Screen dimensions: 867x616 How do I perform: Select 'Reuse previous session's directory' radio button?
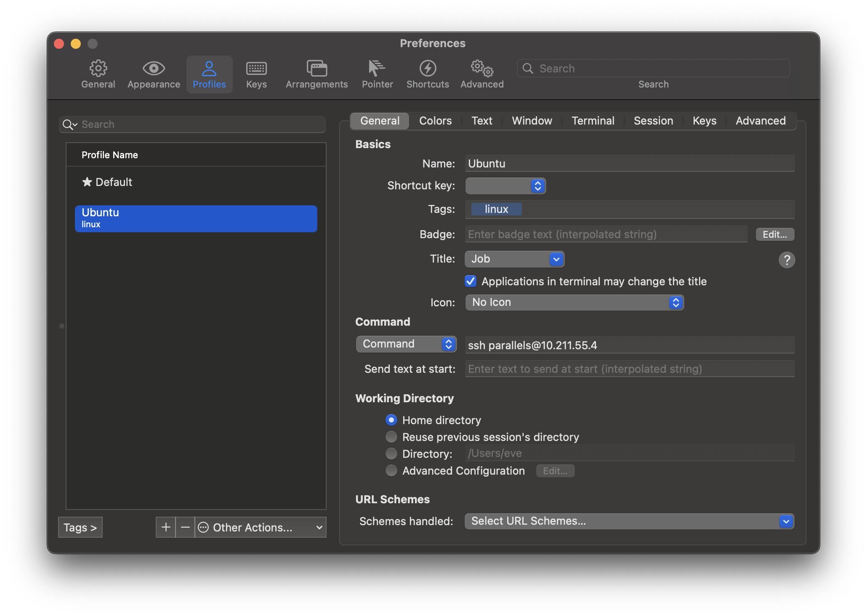tap(391, 437)
